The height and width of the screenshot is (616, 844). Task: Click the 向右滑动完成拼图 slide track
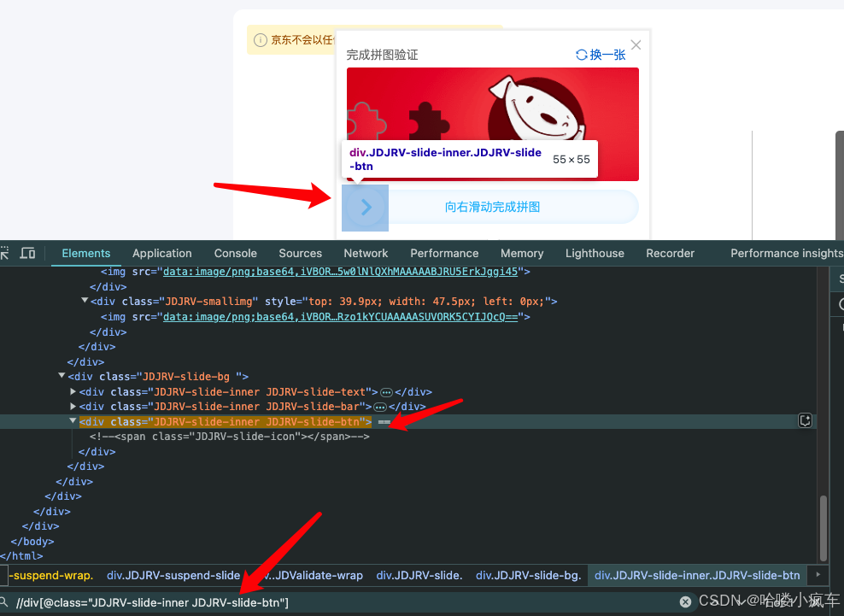coord(493,207)
